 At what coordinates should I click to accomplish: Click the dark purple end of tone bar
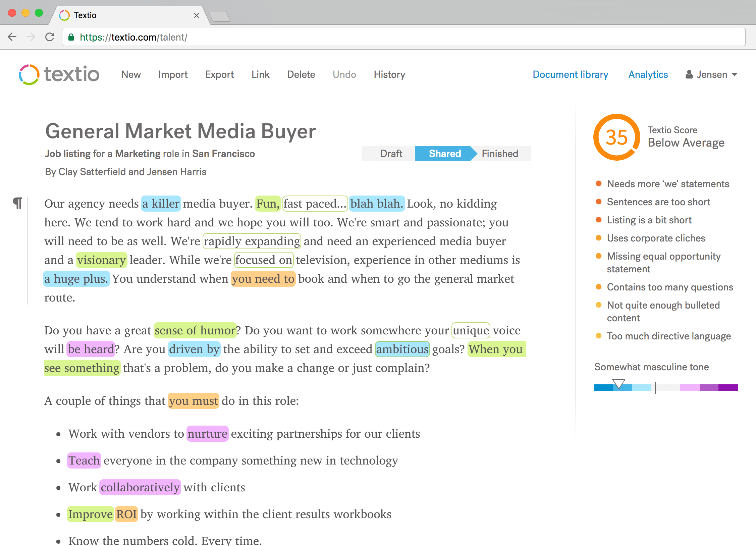[x=728, y=388]
